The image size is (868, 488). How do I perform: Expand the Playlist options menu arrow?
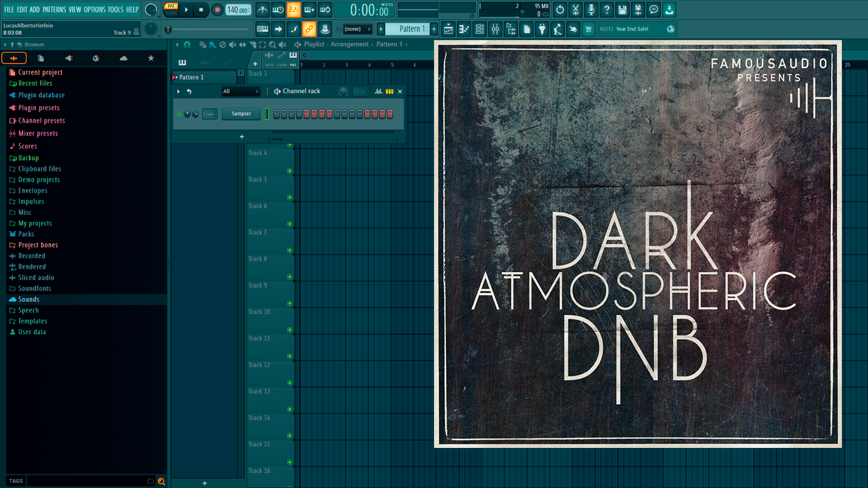(178, 44)
